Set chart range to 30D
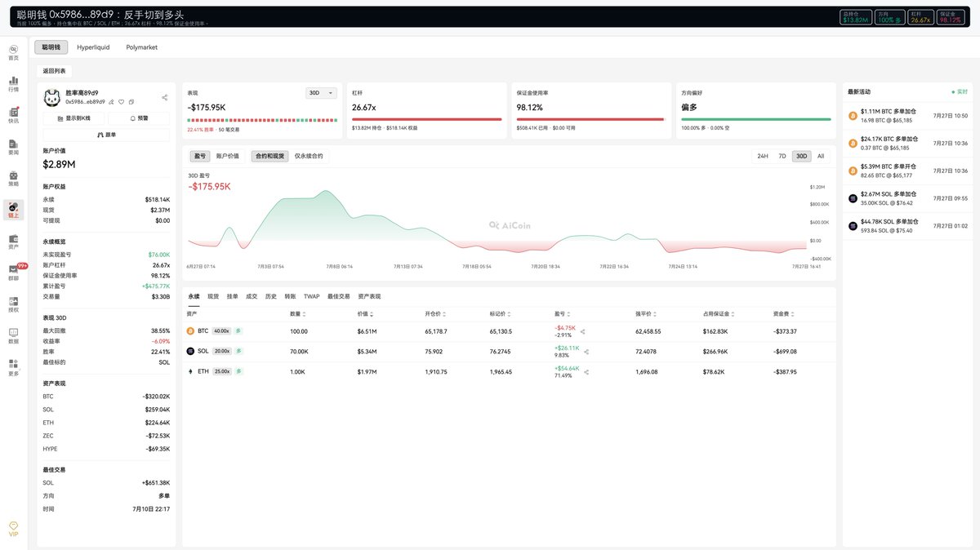This screenshot has height=550, width=980. coord(802,156)
